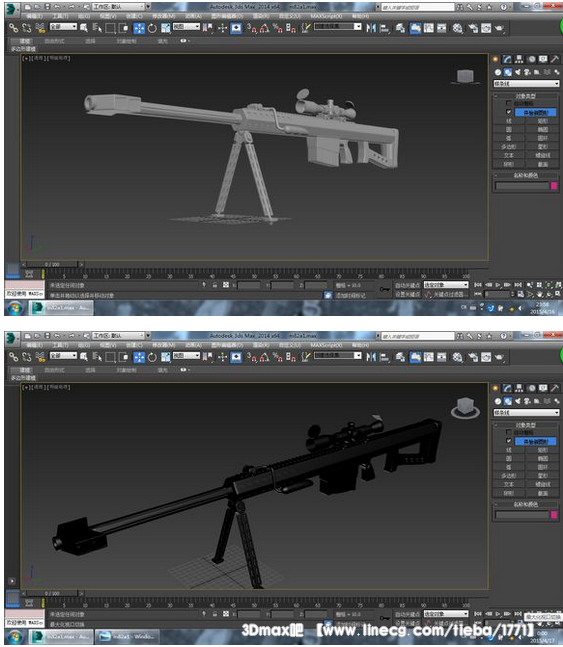Open 样条线 category dropdown in upper screenshot
Screen dimensions: 563x647
(x=526, y=84)
